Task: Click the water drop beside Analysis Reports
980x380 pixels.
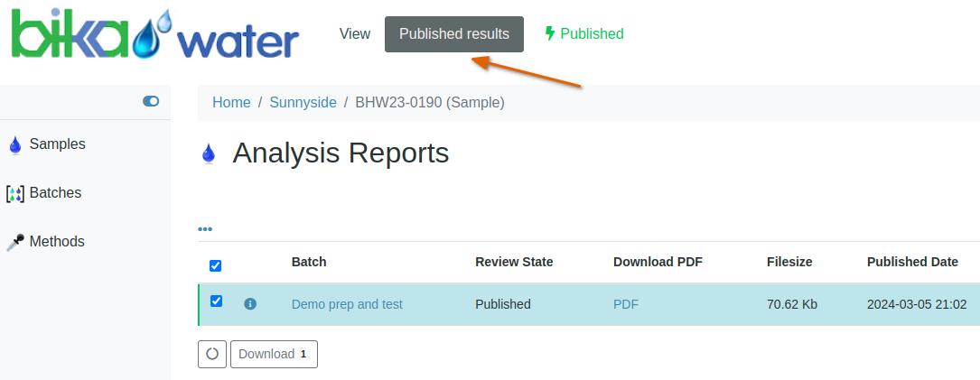Action: 209,154
